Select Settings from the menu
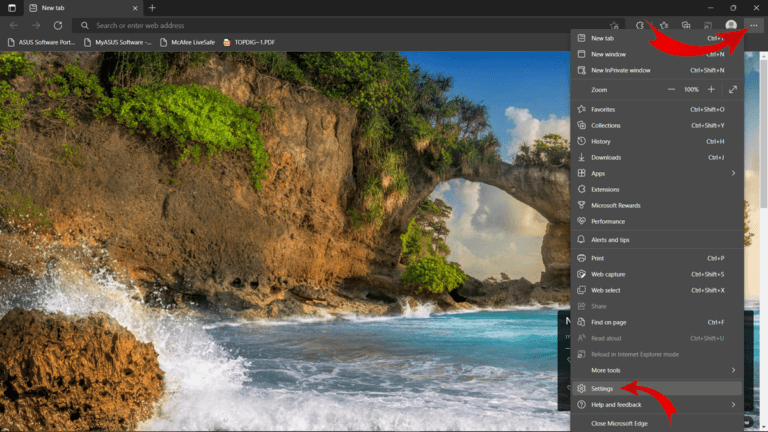Image resolution: width=768 pixels, height=432 pixels. click(602, 388)
